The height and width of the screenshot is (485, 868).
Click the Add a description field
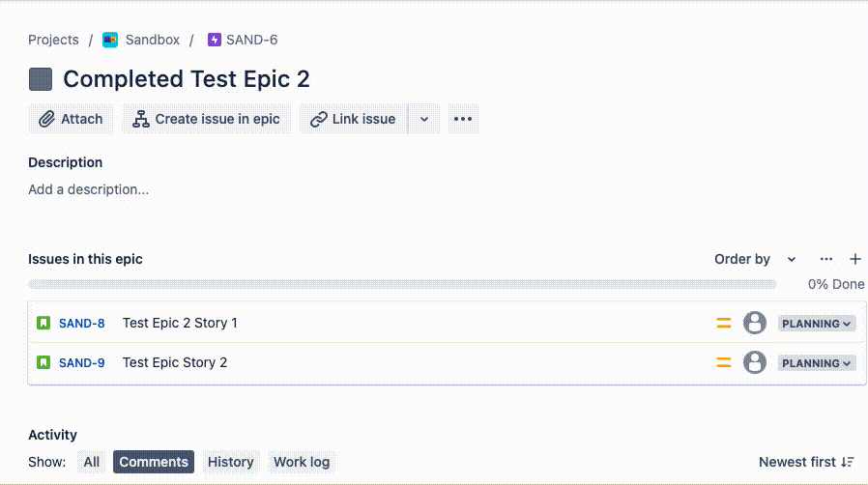tap(89, 189)
